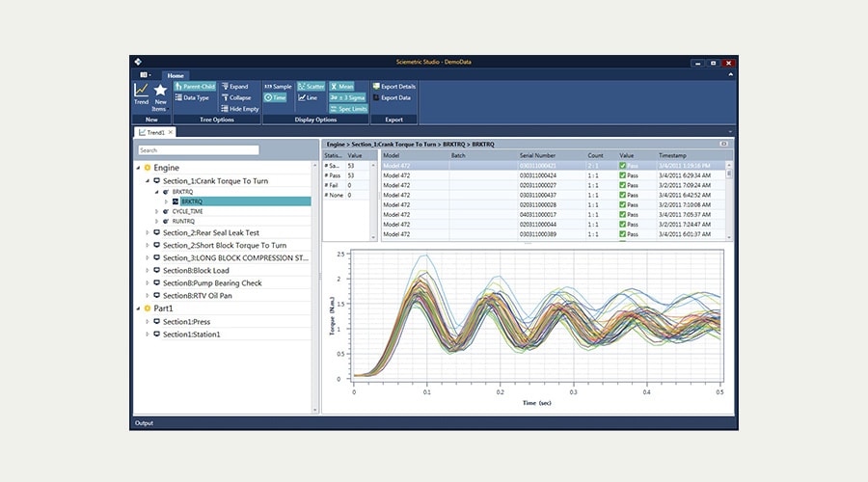This screenshot has height=482, width=868.
Task: Click the breadcrumb panel pin button
Action: (723, 144)
